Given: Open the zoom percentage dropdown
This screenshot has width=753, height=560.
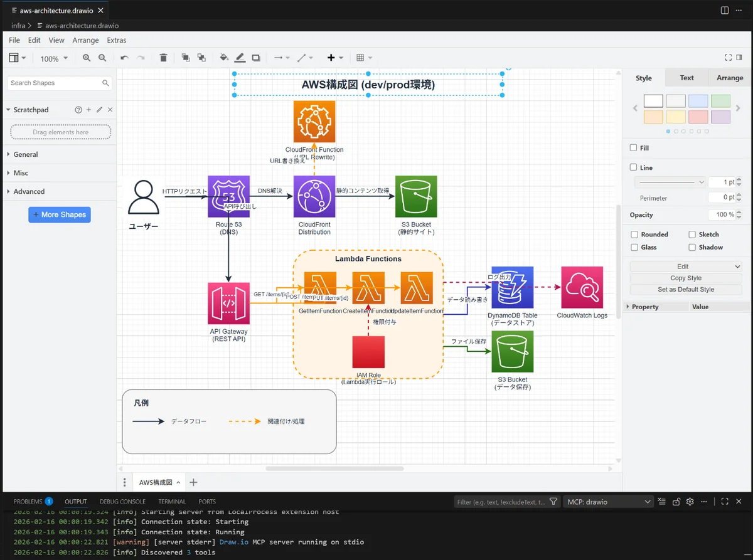Looking at the screenshot, I should click(x=54, y=58).
